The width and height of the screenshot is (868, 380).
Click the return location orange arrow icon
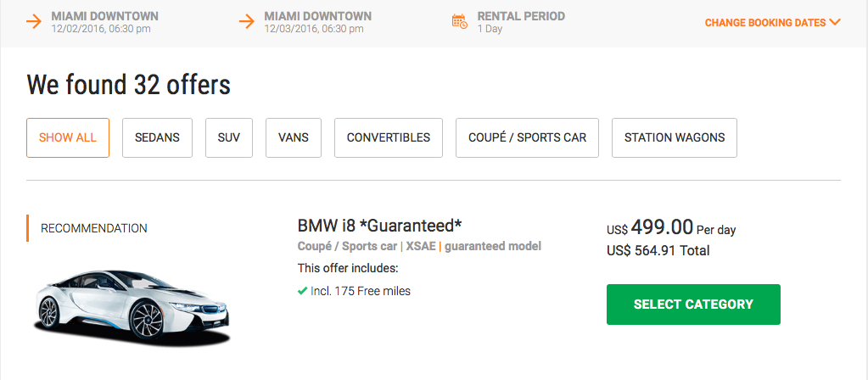(246, 22)
